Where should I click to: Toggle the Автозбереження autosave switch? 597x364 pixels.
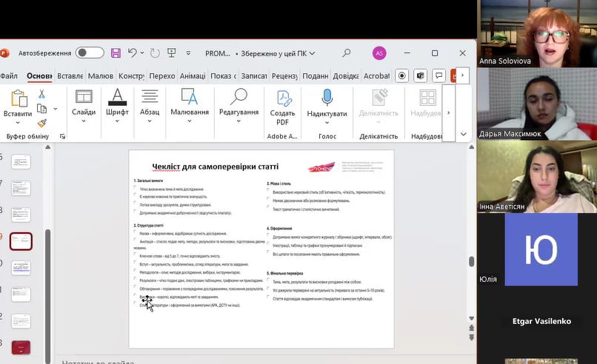90,53
